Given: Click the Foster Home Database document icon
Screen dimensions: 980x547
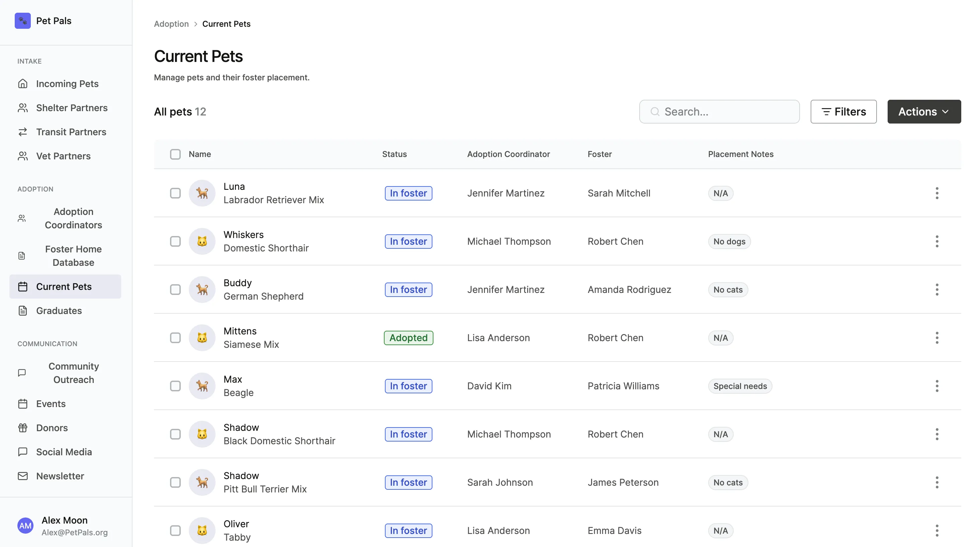Looking at the screenshot, I should point(22,256).
